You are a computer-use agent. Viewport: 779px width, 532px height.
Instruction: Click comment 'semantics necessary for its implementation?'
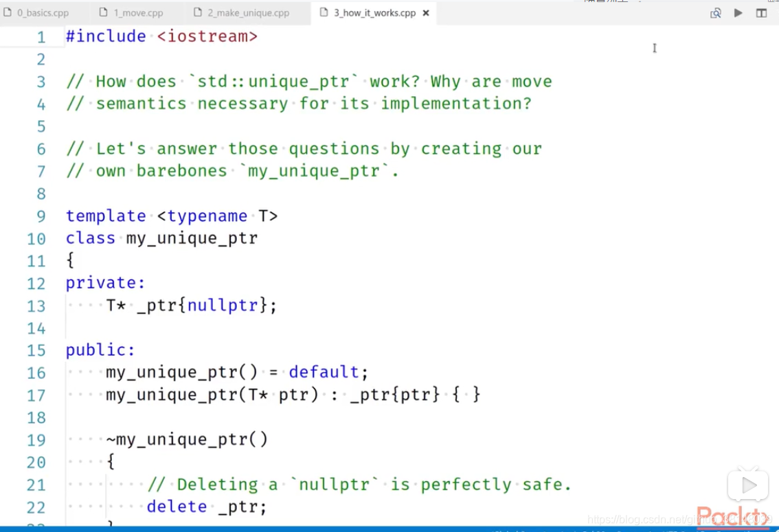tap(299, 104)
